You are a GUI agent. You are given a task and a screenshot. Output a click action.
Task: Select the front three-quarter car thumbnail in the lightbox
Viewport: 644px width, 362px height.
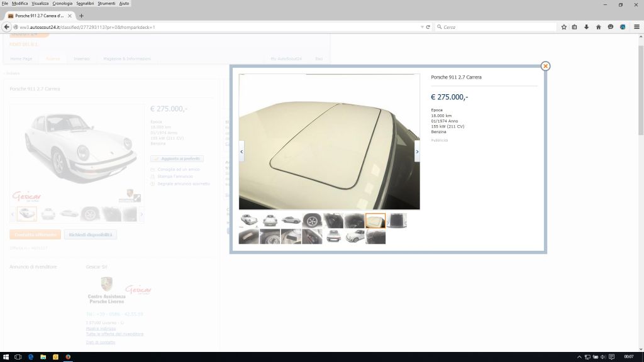pyautogui.click(x=249, y=221)
